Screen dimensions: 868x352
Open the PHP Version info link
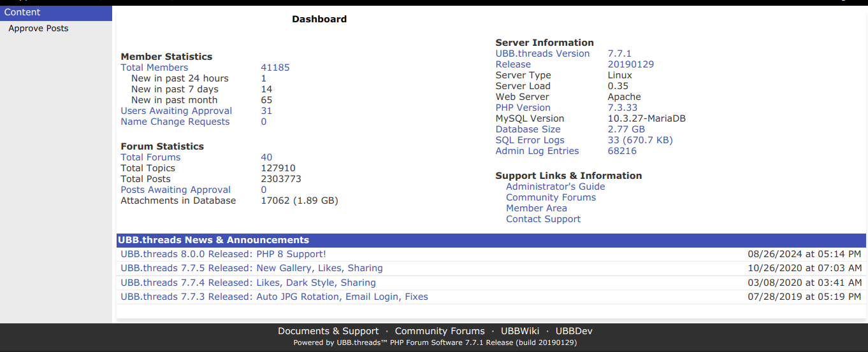click(523, 108)
